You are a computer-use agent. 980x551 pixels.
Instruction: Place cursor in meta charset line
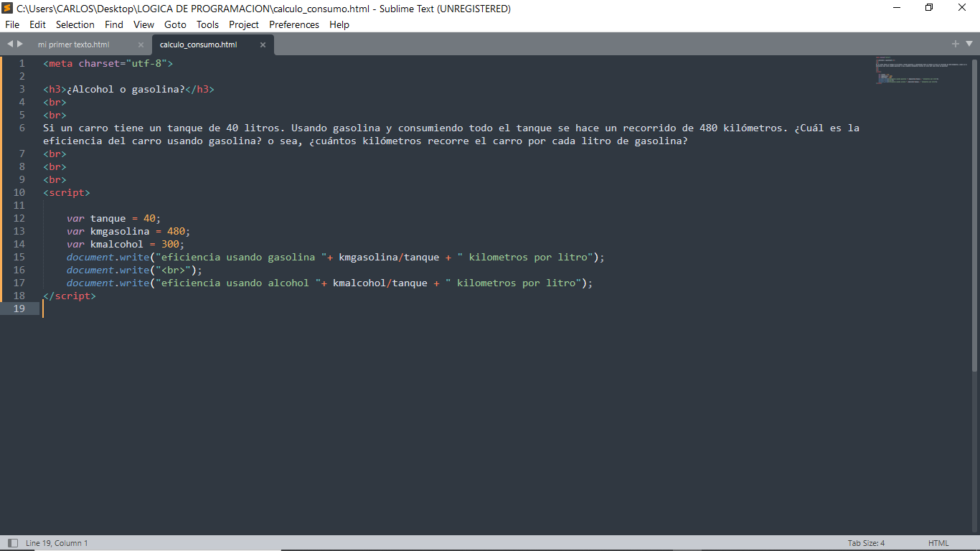coord(108,63)
